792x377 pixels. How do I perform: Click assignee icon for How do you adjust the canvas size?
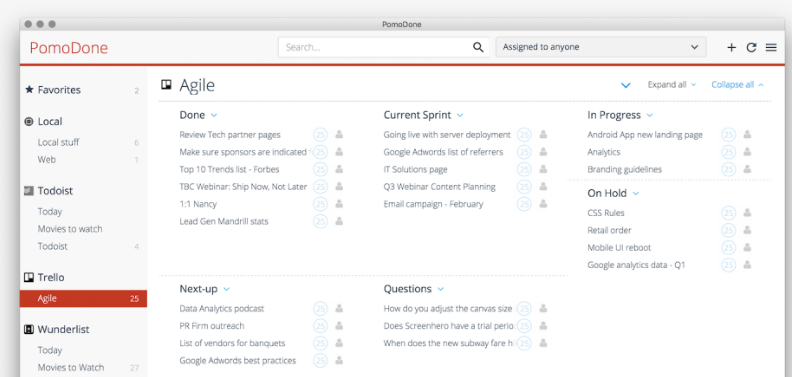[543, 308]
